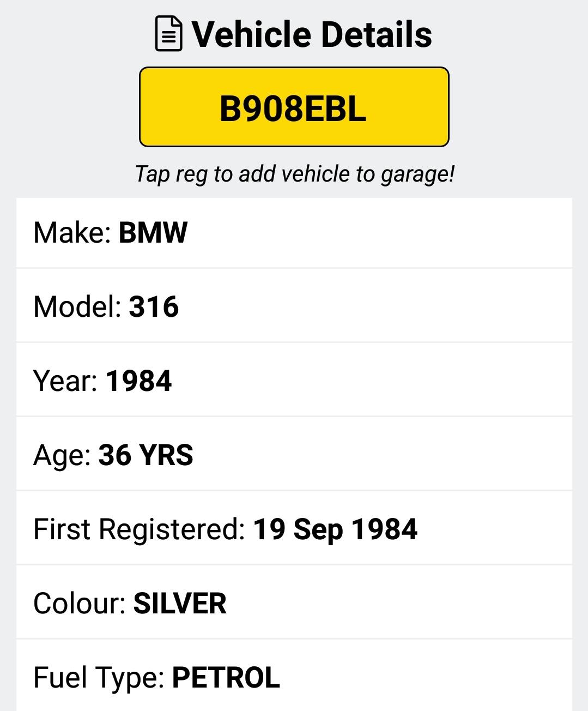The image size is (588, 711).
Task: Select the Make: BMW row
Action: coord(294,233)
